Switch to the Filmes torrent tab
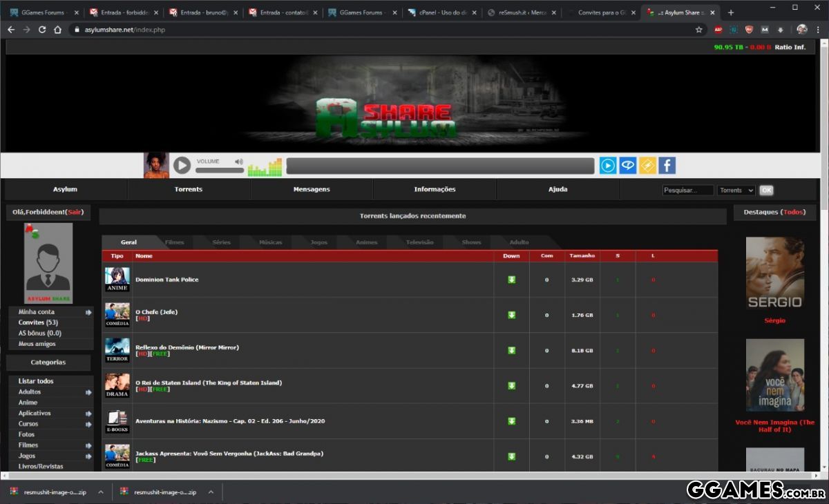Image resolution: width=829 pixels, height=504 pixels. pyautogui.click(x=174, y=242)
